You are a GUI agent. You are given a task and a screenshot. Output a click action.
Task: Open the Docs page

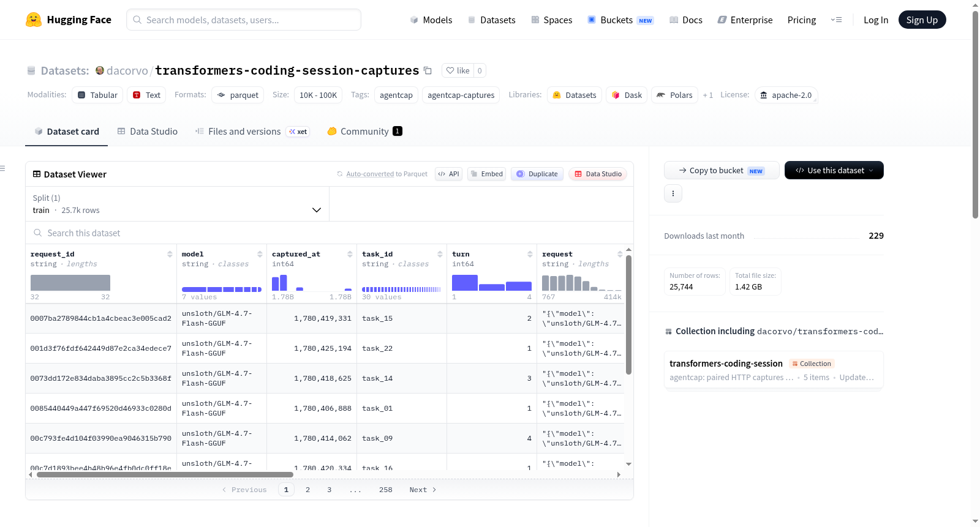pyautogui.click(x=686, y=20)
